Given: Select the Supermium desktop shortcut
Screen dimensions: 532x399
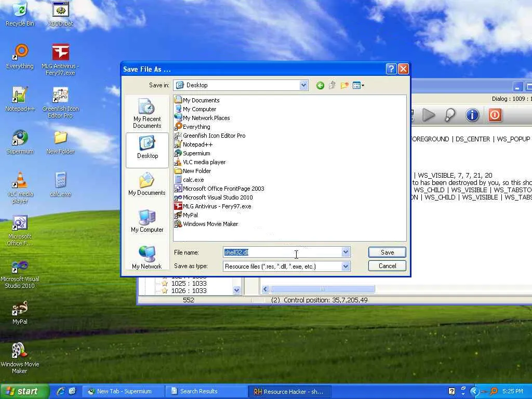Looking at the screenshot, I should click(20, 142).
